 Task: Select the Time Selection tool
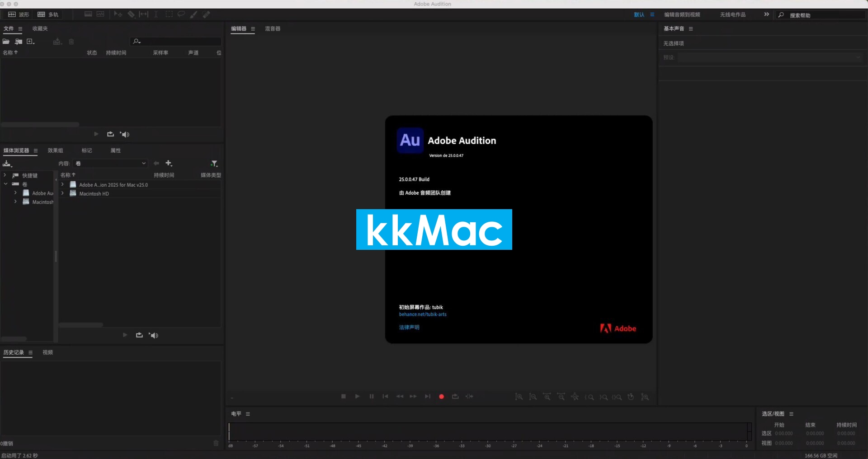pyautogui.click(x=156, y=14)
